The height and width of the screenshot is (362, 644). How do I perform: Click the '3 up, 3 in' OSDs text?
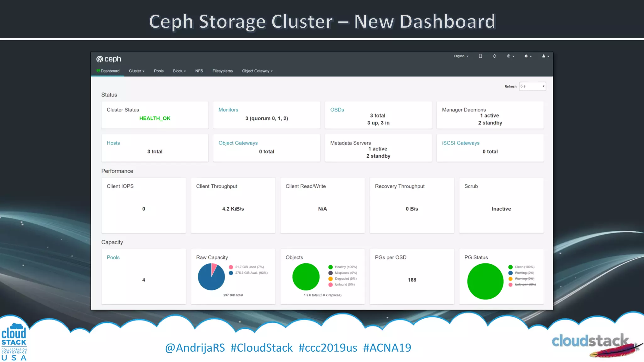(x=378, y=123)
